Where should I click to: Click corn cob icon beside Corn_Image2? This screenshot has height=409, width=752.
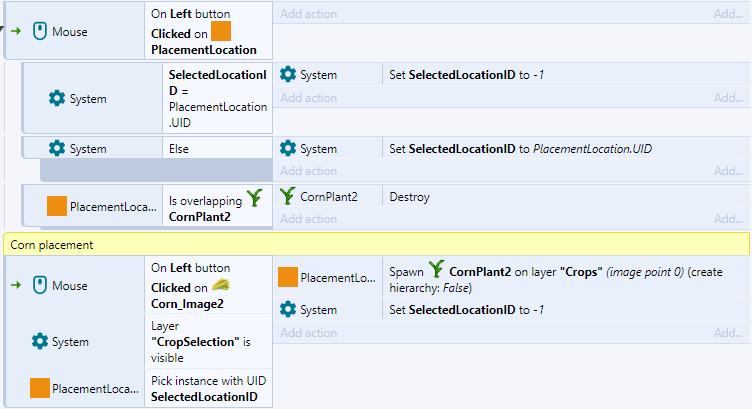(221, 285)
